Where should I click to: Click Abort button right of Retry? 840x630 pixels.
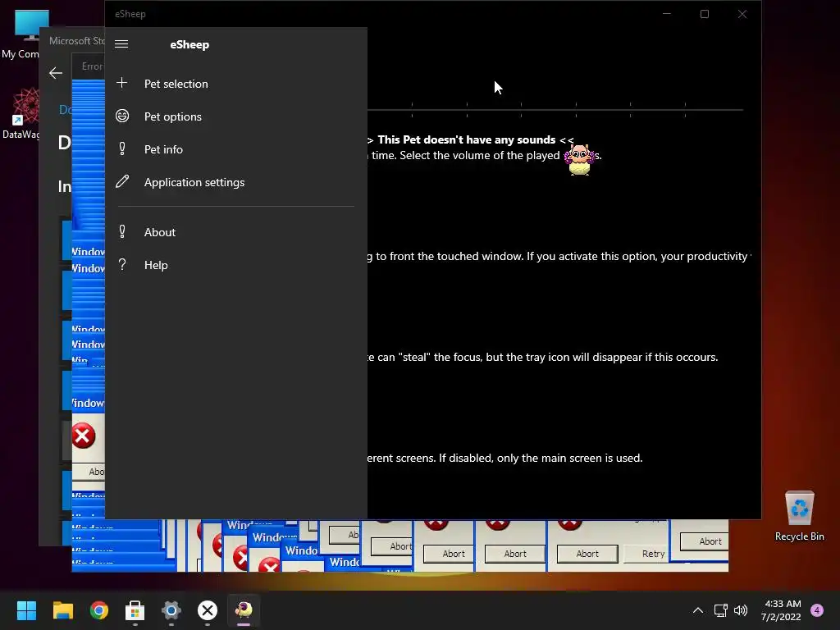pos(704,541)
